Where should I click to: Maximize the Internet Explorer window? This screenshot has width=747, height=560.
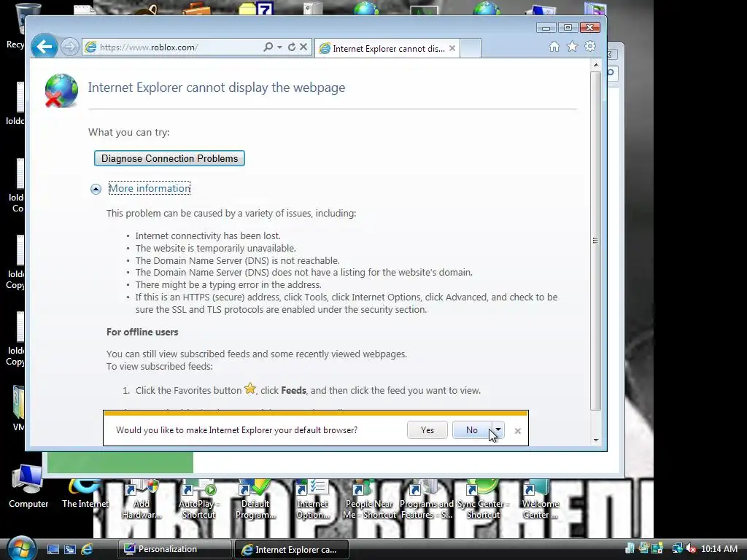568,28
